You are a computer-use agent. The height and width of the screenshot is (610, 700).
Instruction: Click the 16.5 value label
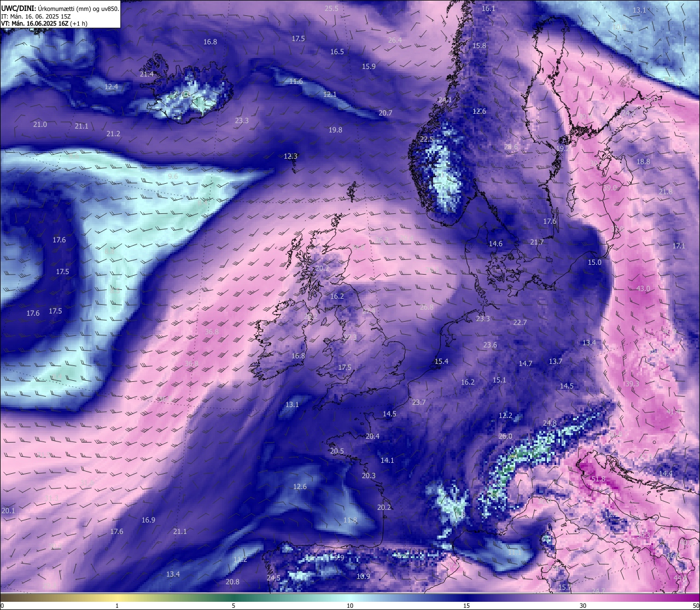click(337, 51)
